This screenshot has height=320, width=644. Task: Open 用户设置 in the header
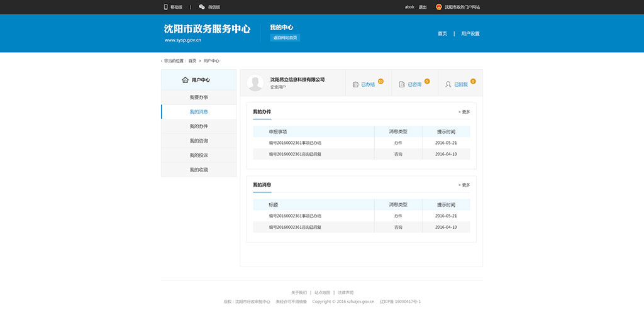pos(470,34)
